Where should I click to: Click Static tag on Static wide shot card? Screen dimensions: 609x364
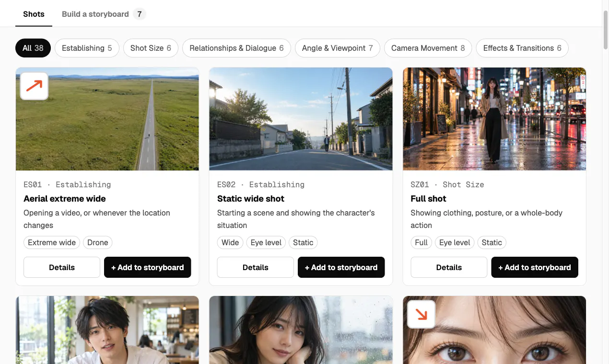click(303, 242)
